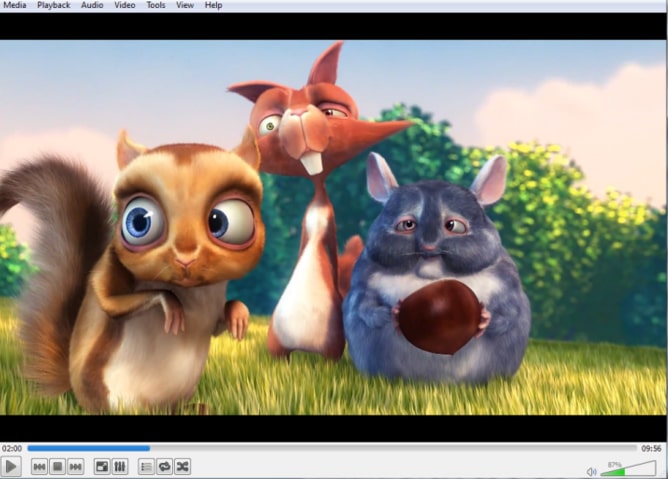Screen dimensions: 668x479
Task: Expand the Audio menu
Action: tap(92, 5)
